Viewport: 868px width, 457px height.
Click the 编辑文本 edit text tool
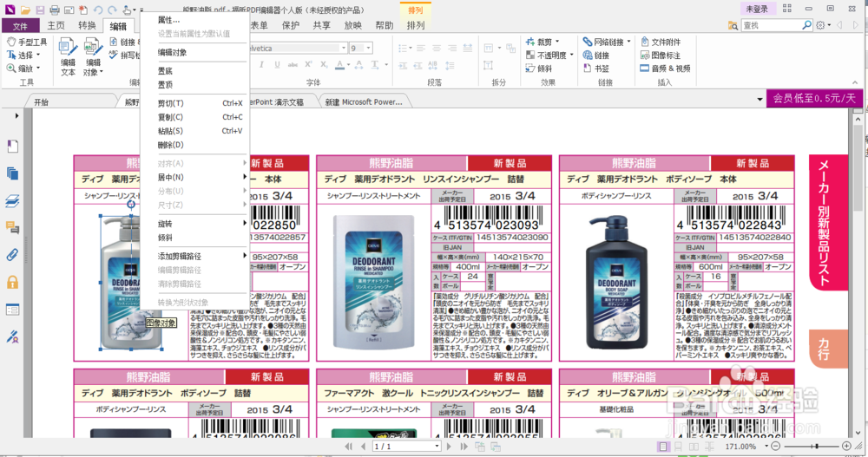[68, 57]
